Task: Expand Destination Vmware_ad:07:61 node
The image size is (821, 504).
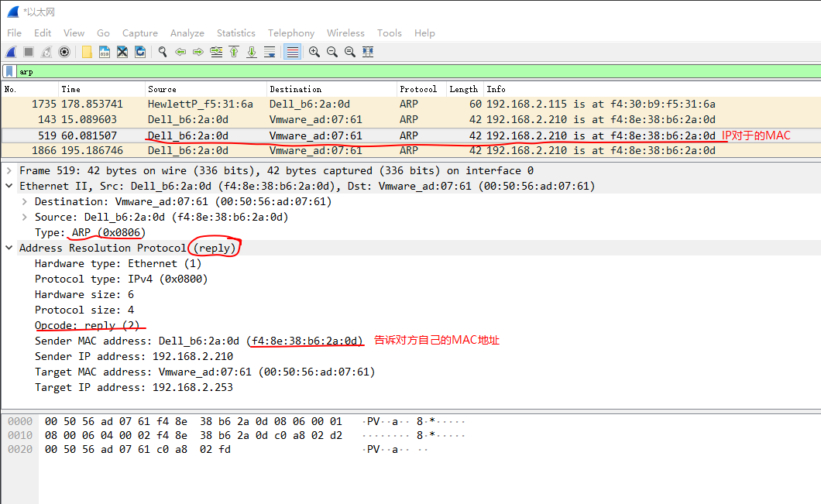Action: 24,201
